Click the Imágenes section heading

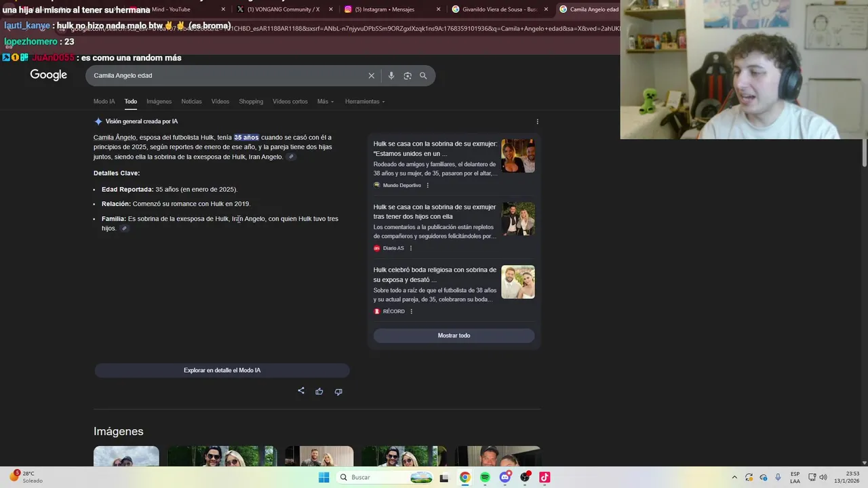click(119, 432)
